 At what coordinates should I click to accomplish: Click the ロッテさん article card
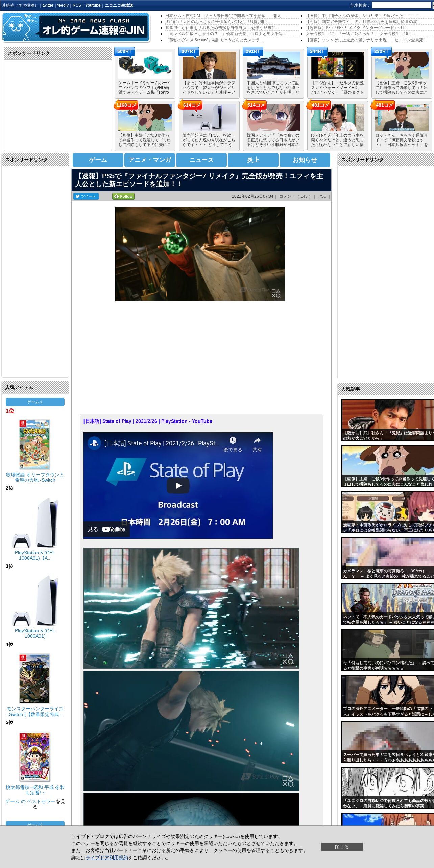pos(402,126)
